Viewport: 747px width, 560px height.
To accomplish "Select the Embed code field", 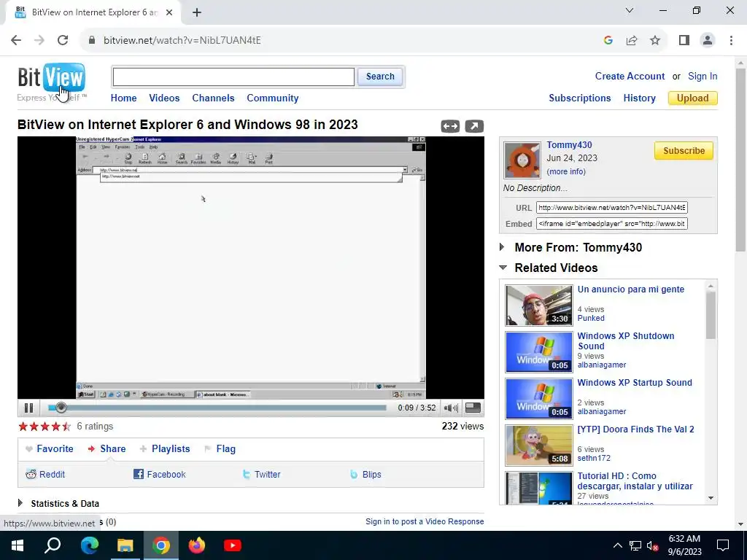I will point(612,224).
